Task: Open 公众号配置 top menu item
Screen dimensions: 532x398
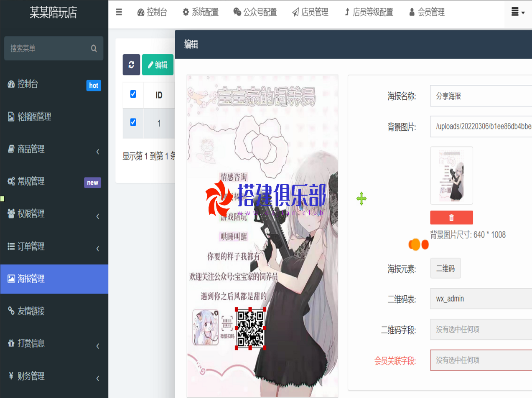Action: coord(255,12)
